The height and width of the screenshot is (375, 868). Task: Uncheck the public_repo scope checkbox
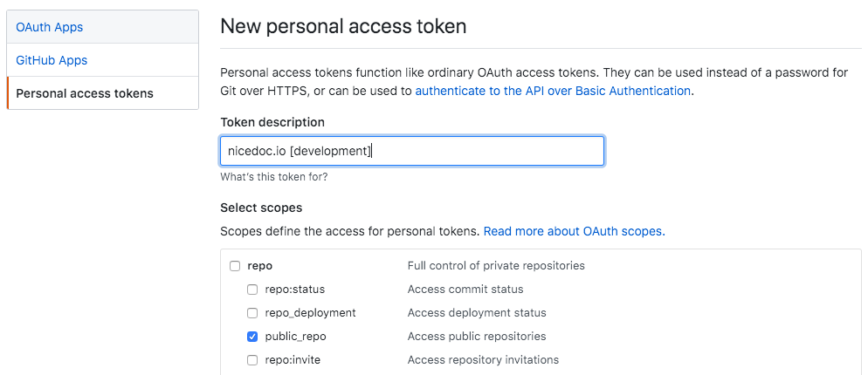pos(252,337)
